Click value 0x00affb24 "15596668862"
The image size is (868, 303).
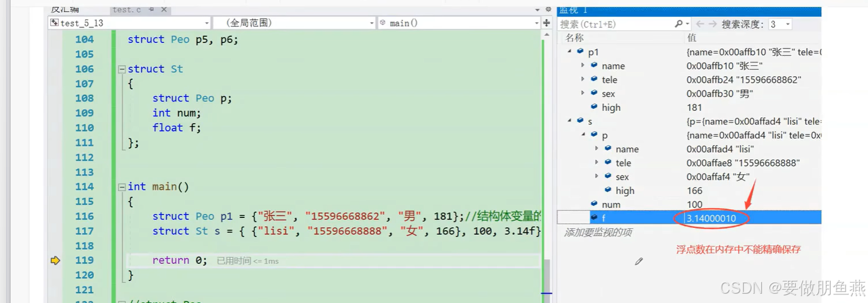pos(744,80)
